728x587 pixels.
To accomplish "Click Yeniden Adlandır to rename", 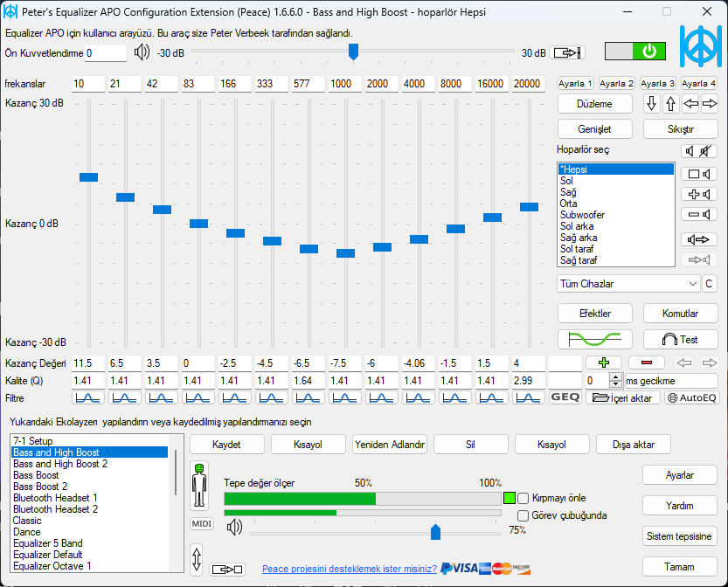I will (390, 445).
